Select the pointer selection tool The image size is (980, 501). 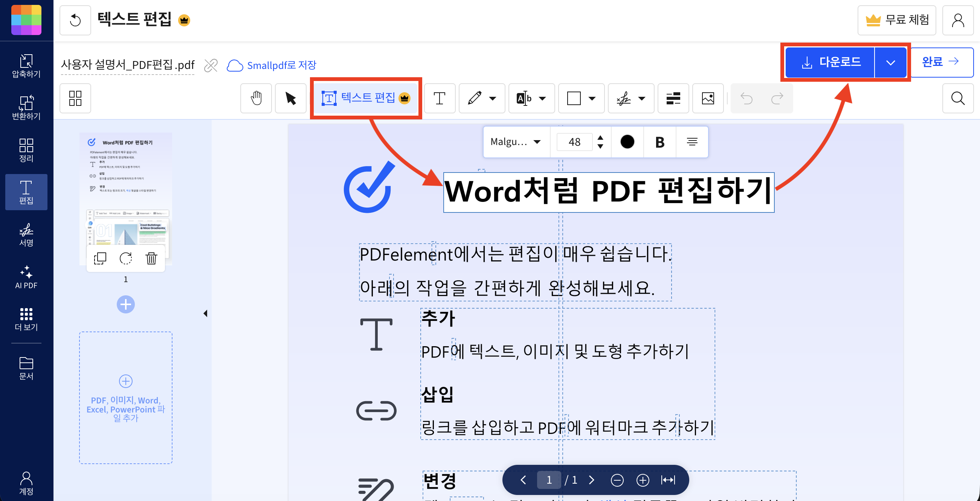coord(290,98)
